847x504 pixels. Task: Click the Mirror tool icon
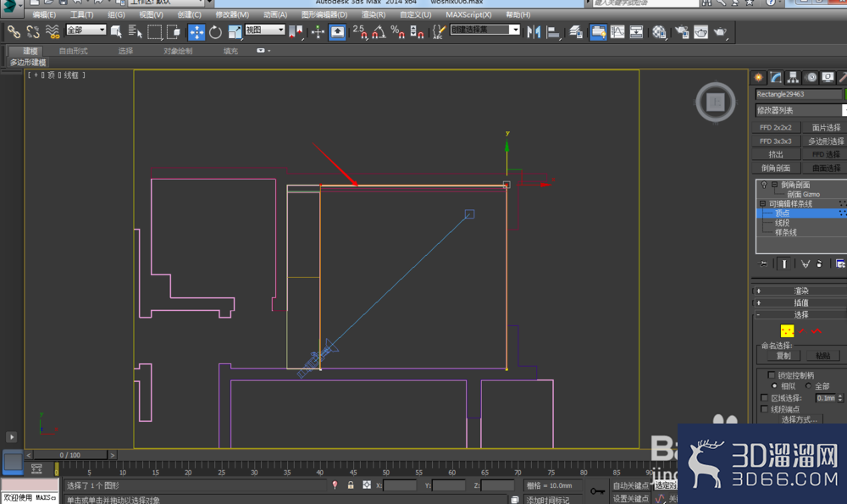click(x=534, y=32)
